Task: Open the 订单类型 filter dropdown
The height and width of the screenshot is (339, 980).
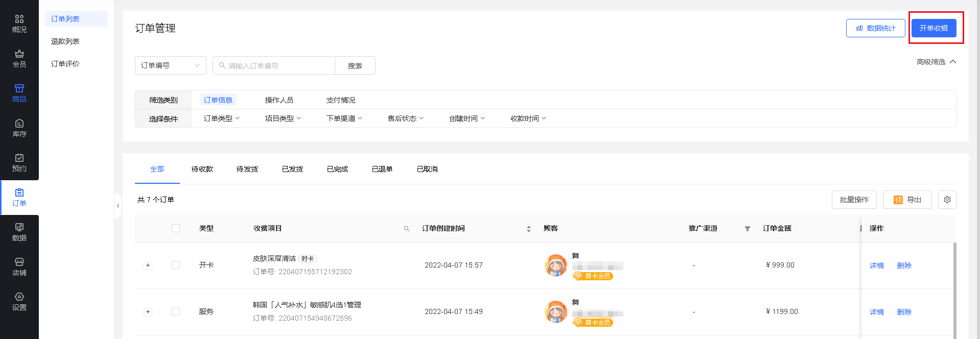Action: click(222, 118)
